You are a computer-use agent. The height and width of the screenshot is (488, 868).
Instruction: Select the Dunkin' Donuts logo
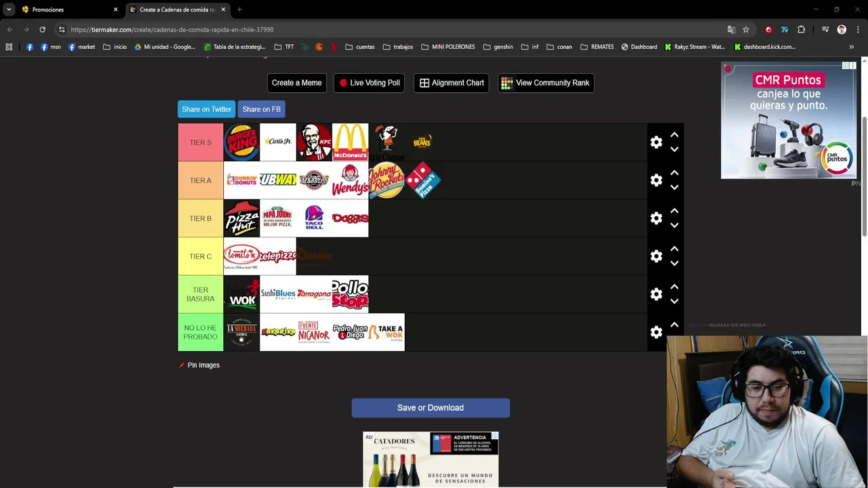[x=241, y=180]
